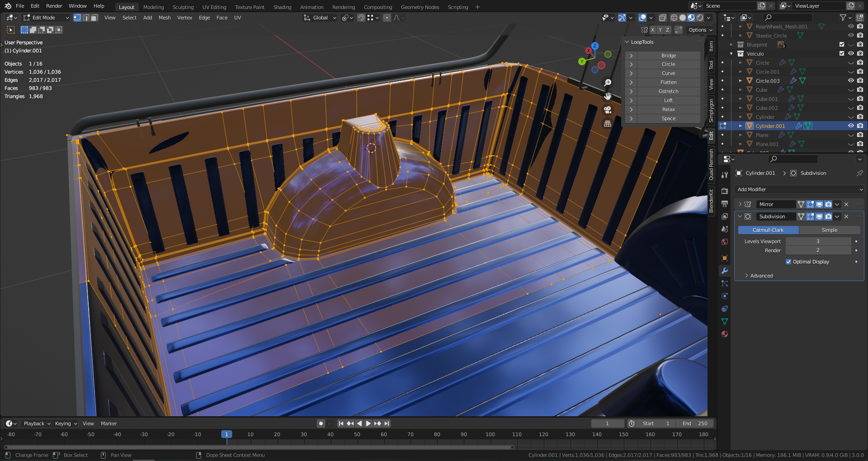Viewport: 868px width, 461px height.
Task: Open the Geometry Nodes workspace tab
Action: tap(420, 7)
